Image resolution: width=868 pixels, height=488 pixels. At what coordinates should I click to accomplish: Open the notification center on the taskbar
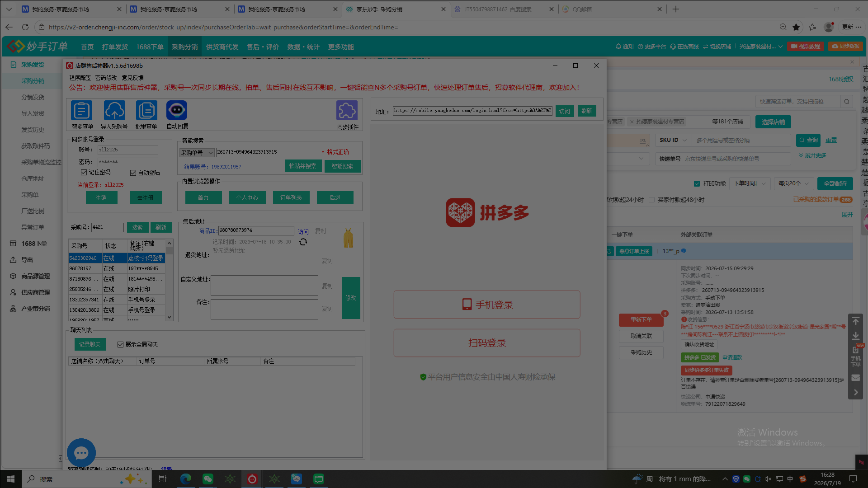coord(853,479)
